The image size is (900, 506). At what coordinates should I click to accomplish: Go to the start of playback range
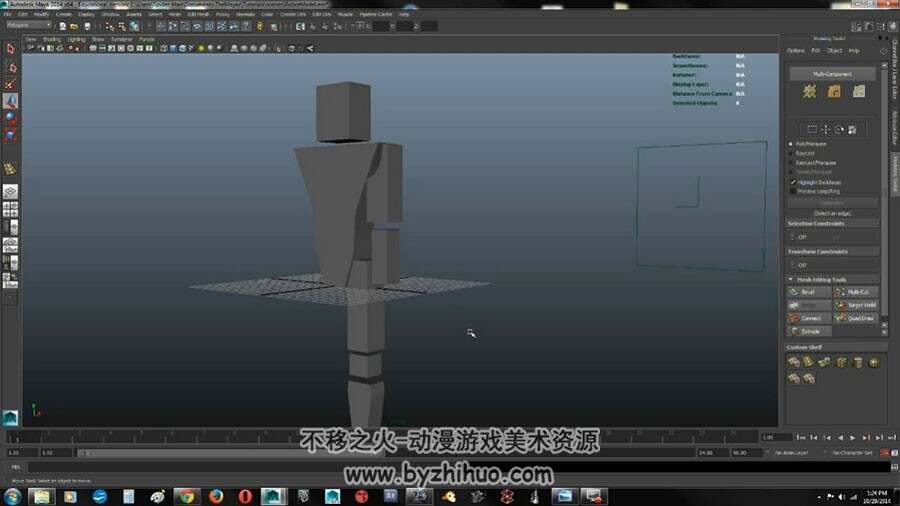tap(801, 437)
